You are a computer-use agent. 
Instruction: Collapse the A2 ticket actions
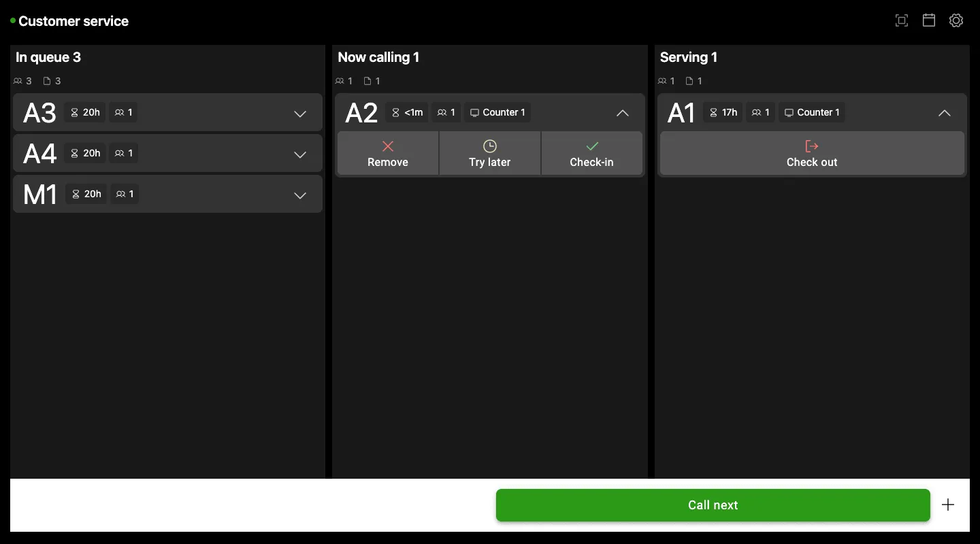[x=623, y=113]
